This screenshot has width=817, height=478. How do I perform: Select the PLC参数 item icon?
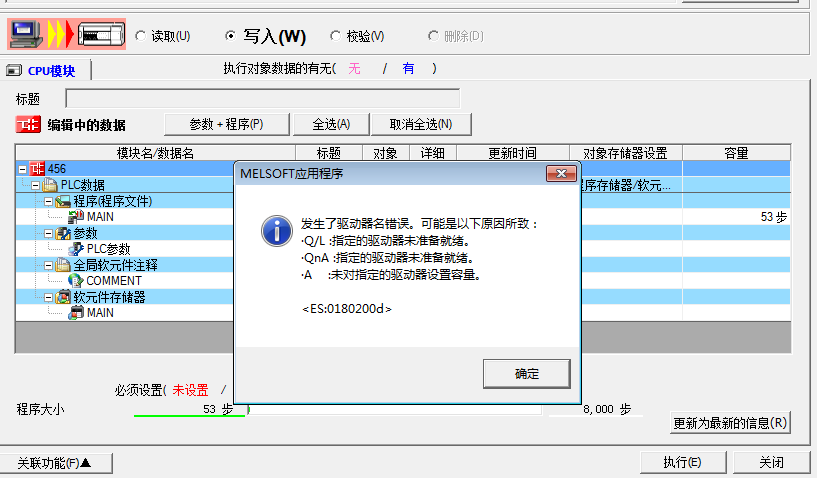coord(76,249)
